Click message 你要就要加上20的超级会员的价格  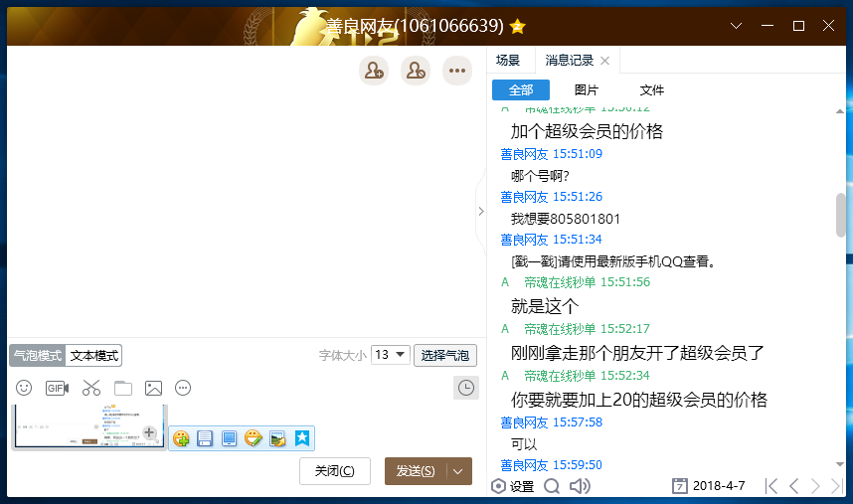[638, 400]
